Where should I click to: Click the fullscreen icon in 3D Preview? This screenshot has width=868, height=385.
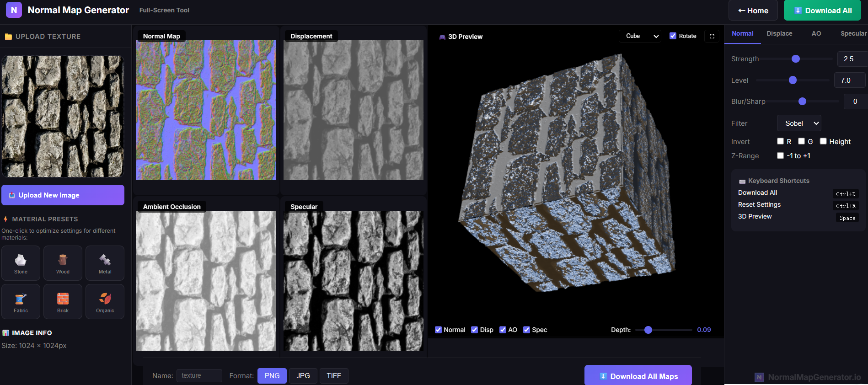pos(712,36)
